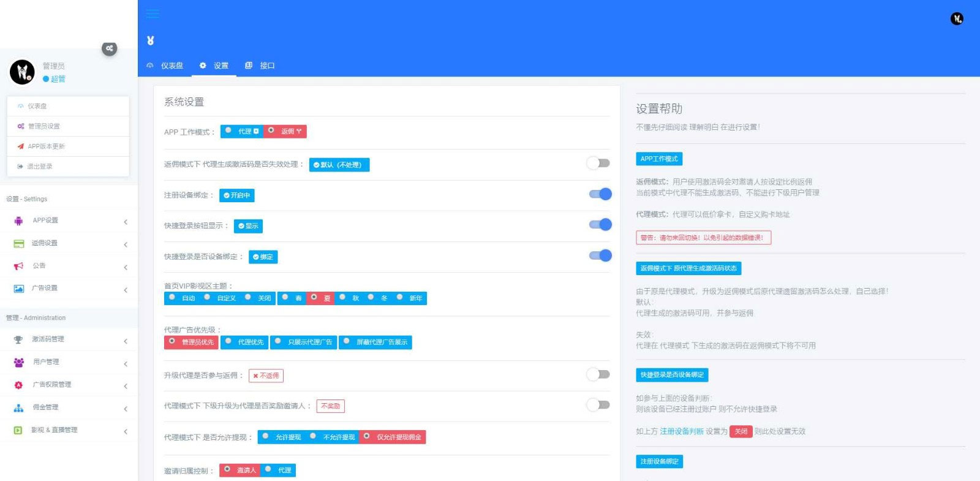Click the megaphone icon for 公告
980x481 pixels.
(18, 266)
